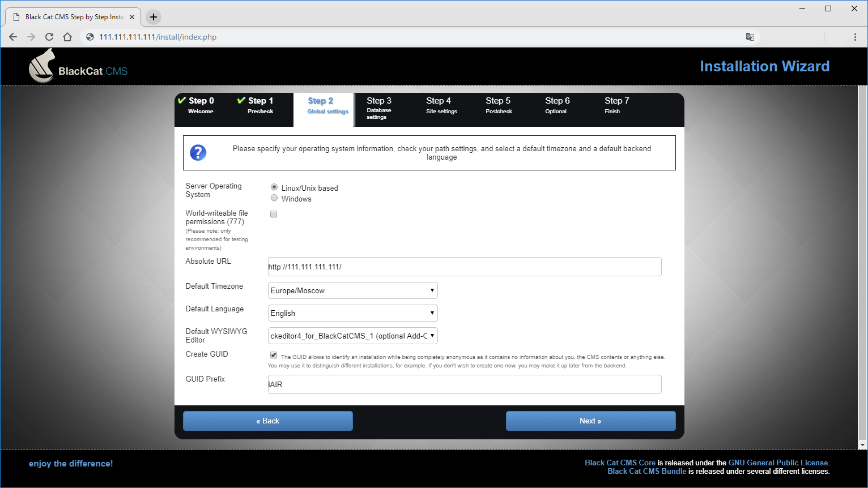Screen dimensions: 868x488
Task: Select Linux/Unix based operating system
Action: point(274,187)
